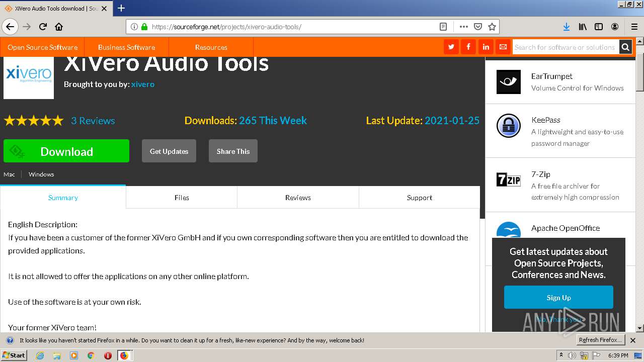Image resolution: width=644 pixels, height=362 pixels.
Task: Click the Get Updates button
Action: click(x=169, y=151)
